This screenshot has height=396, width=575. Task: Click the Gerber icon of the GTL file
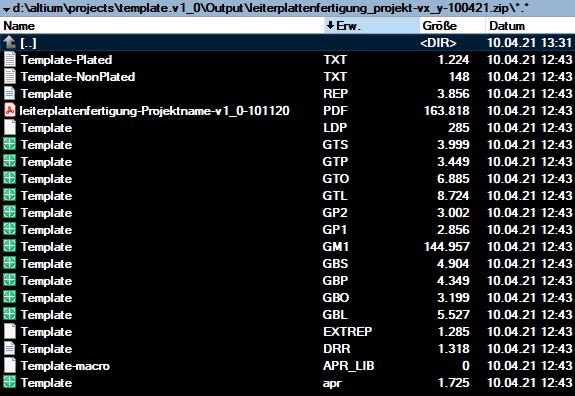coord(10,195)
